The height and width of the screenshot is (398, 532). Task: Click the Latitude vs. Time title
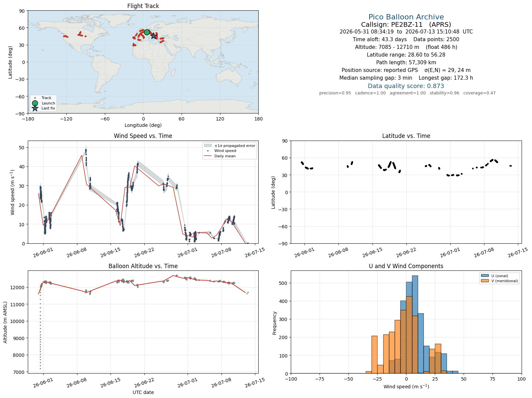[x=406, y=136]
